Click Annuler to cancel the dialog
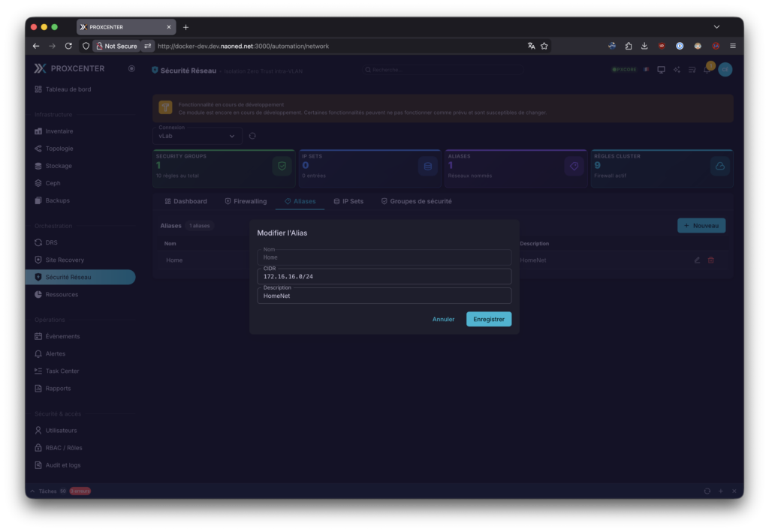The width and height of the screenshot is (769, 532). (x=443, y=319)
